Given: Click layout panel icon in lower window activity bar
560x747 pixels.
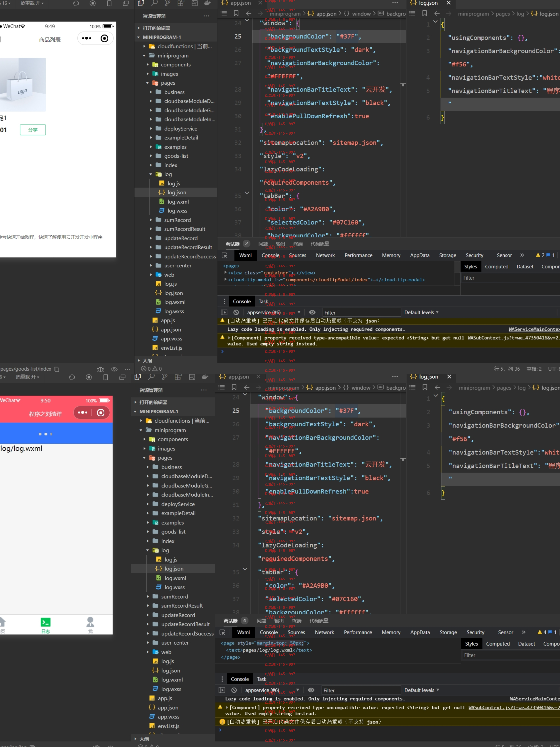Looking at the screenshot, I should click(x=192, y=377).
